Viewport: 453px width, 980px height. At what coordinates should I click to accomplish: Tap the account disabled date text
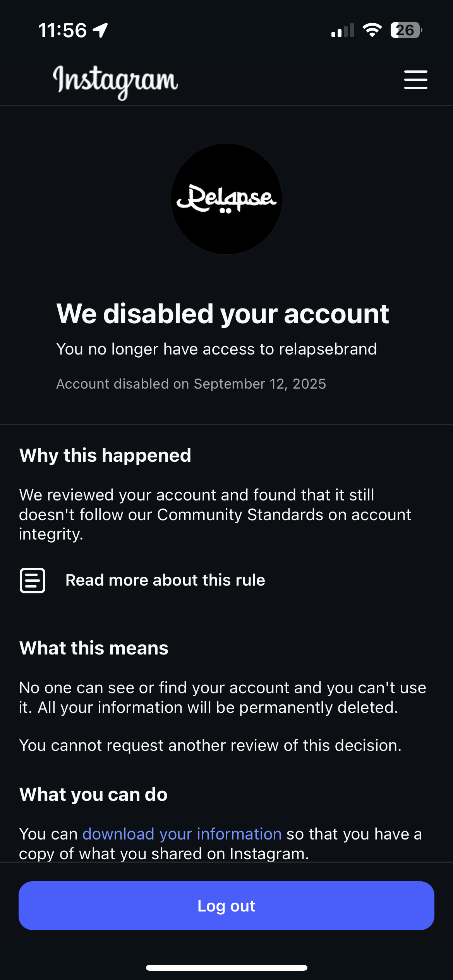[191, 384]
